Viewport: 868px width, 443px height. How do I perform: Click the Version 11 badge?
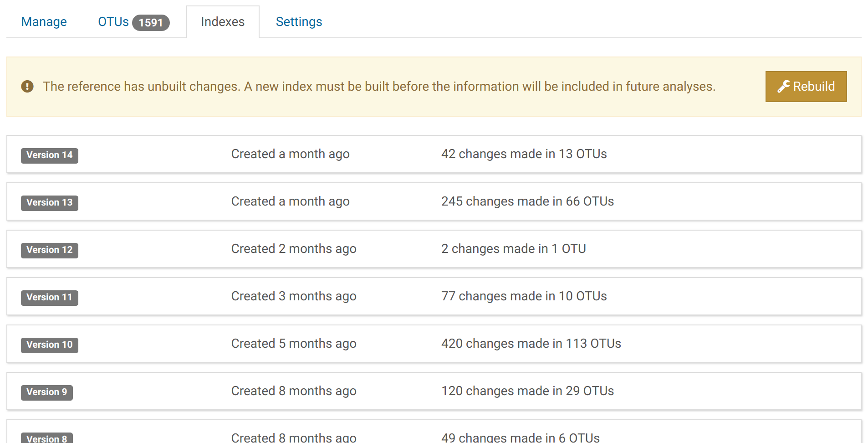tap(50, 298)
